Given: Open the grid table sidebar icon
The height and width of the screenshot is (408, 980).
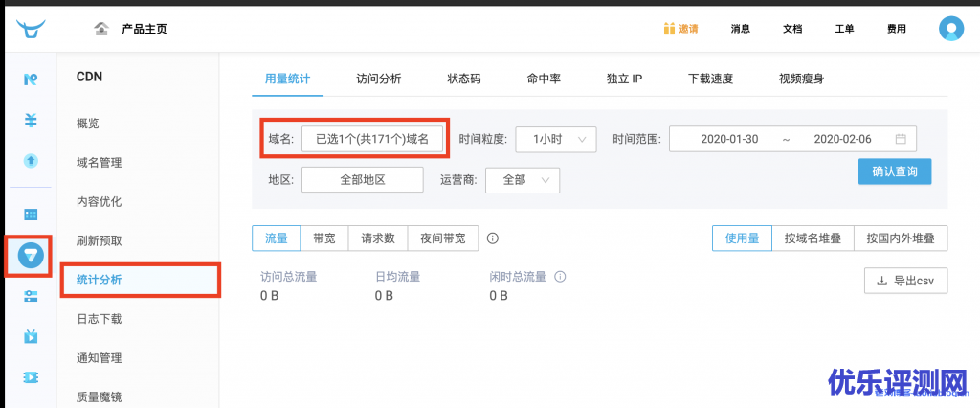Looking at the screenshot, I should click(x=31, y=215).
